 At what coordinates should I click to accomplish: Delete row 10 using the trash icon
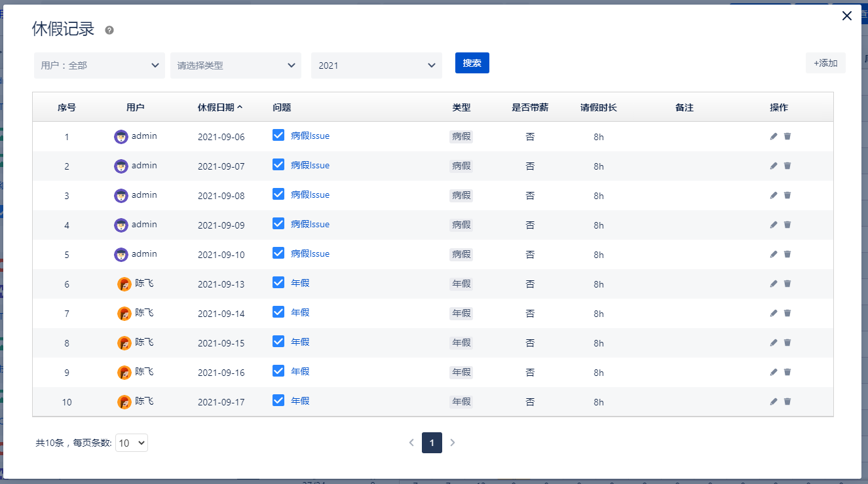(787, 401)
